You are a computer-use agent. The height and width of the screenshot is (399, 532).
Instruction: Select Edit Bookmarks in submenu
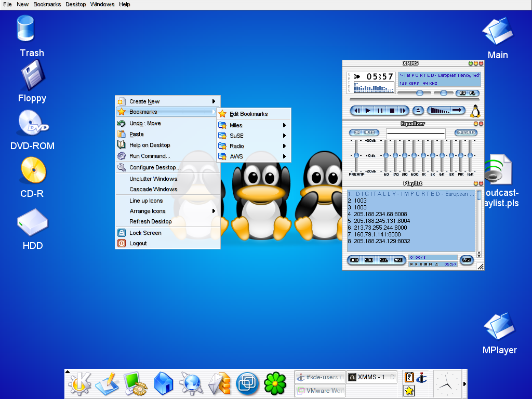(x=254, y=114)
